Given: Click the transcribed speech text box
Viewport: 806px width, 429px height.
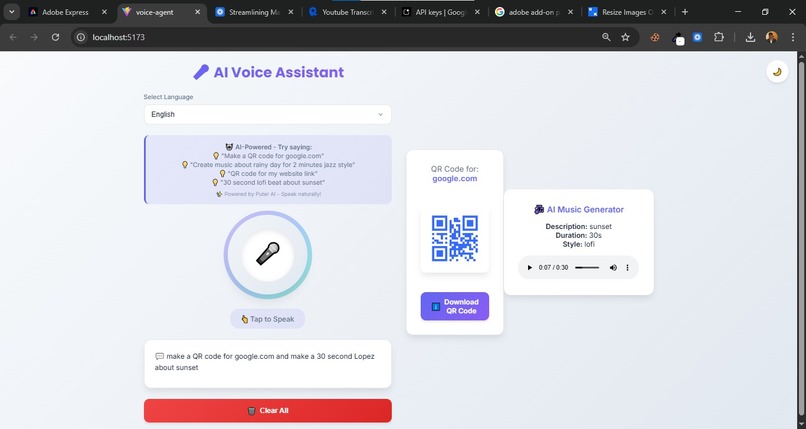Looking at the screenshot, I should click(x=267, y=364).
